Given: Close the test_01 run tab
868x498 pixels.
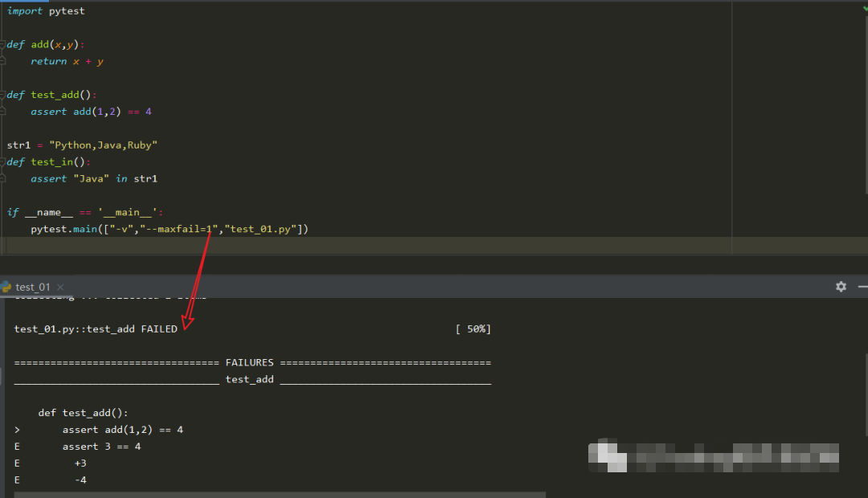Looking at the screenshot, I should (x=60, y=288).
